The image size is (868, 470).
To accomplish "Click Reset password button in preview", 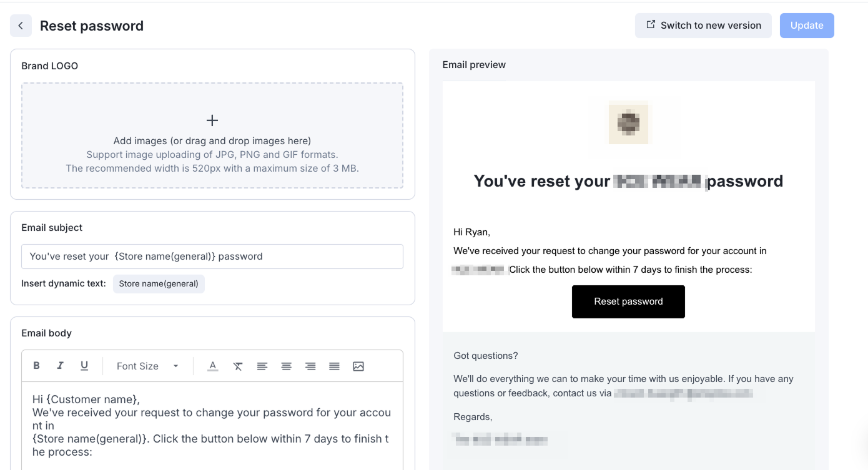I will 628,301.
